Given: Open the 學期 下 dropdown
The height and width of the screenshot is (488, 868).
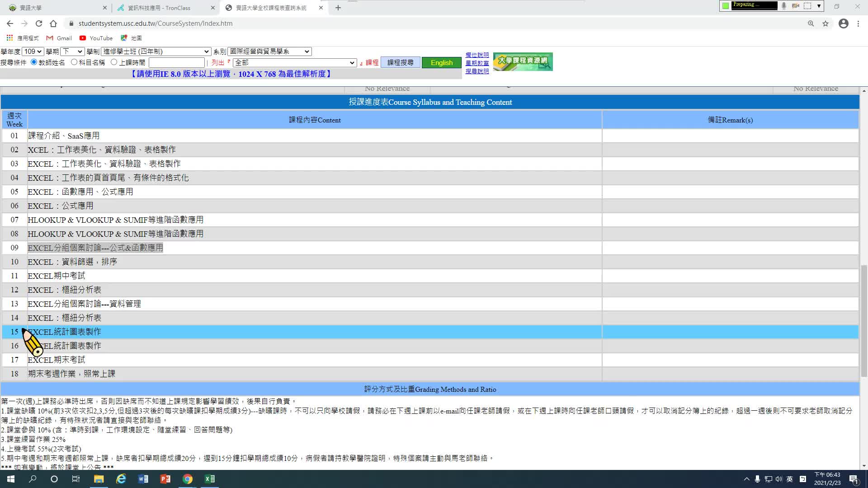Looking at the screenshot, I should pyautogui.click(x=72, y=52).
